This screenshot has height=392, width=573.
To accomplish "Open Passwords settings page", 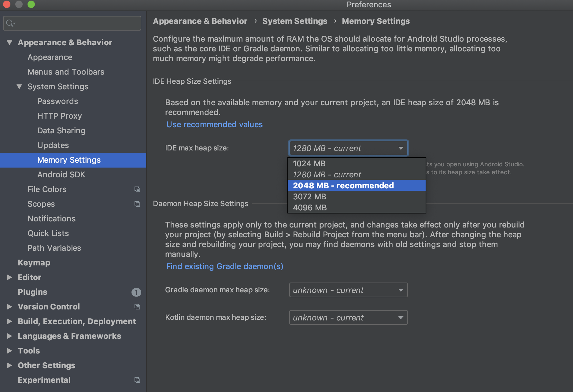I will pos(57,101).
